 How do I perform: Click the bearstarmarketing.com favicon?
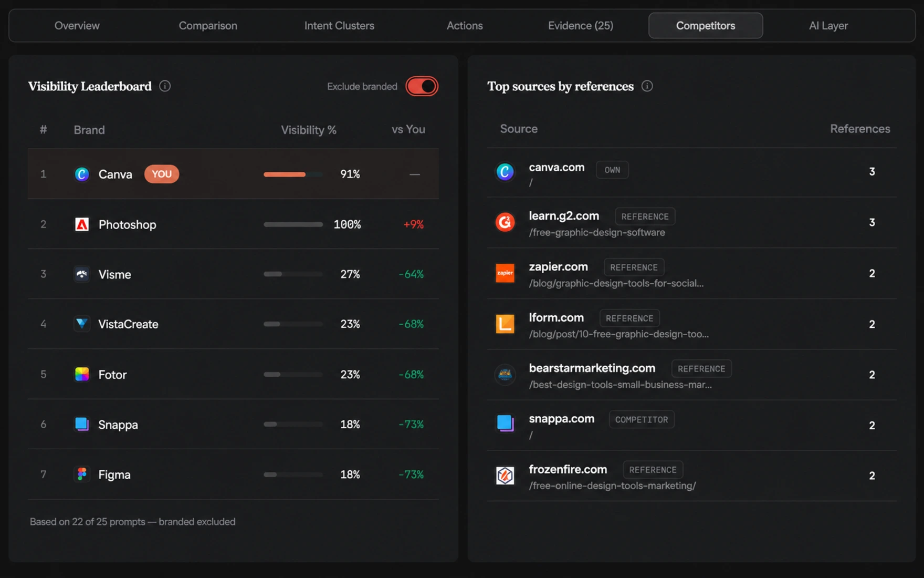[505, 375]
